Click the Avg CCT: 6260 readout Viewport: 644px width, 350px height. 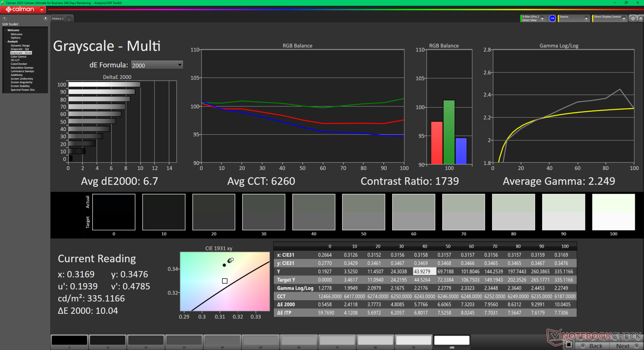(261, 181)
